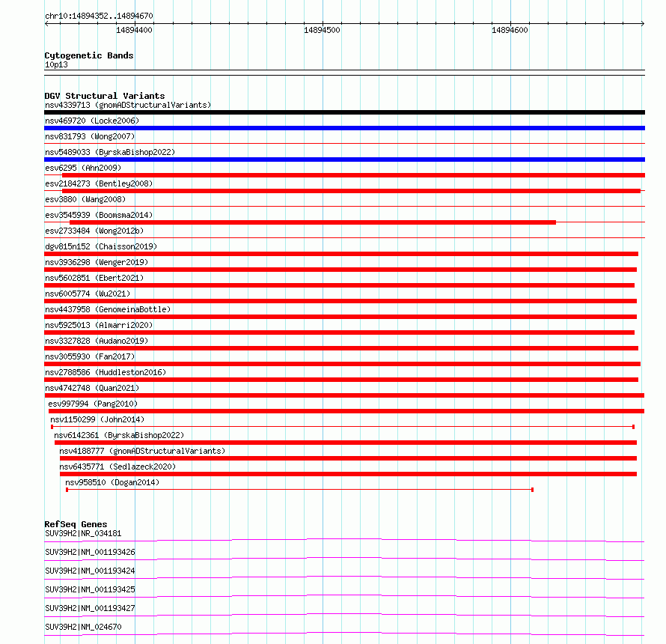
Task: Click the 14894600 ruler tick label
Action: [x=510, y=30]
